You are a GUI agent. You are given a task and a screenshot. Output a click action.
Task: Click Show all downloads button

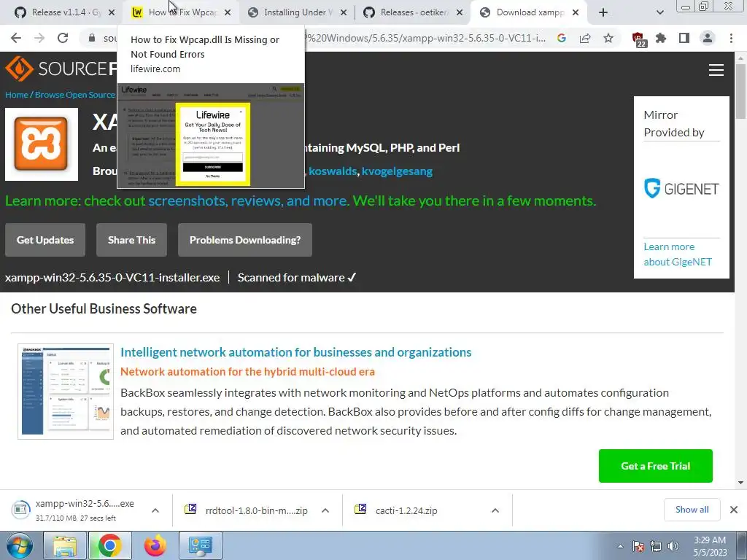[x=692, y=510]
